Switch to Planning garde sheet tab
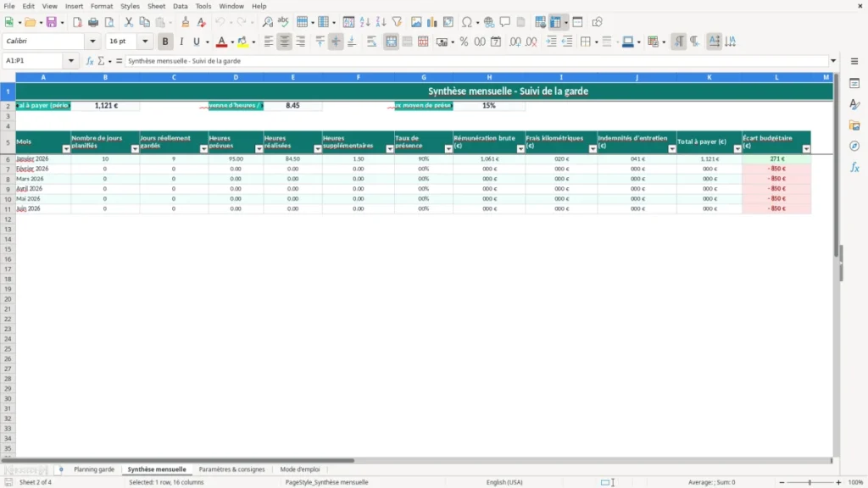The image size is (868, 488). coord(94,469)
